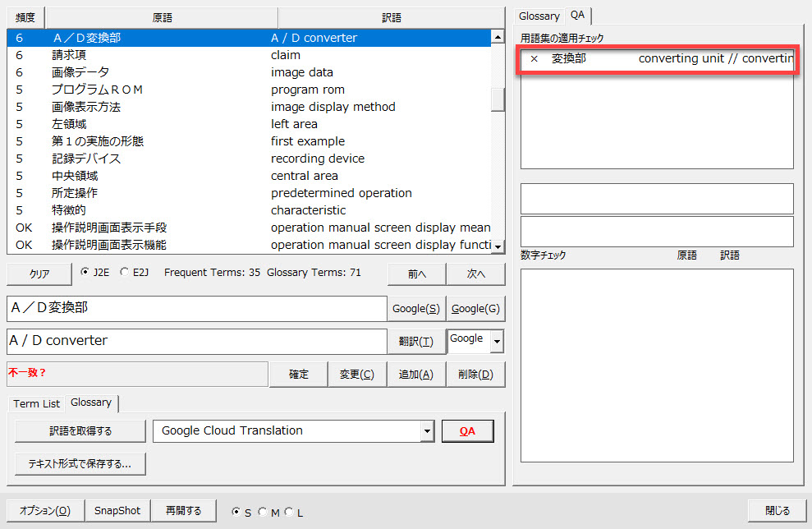The image size is (812, 529).
Task: Click the クリア clear button
Action: click(39, 274)
